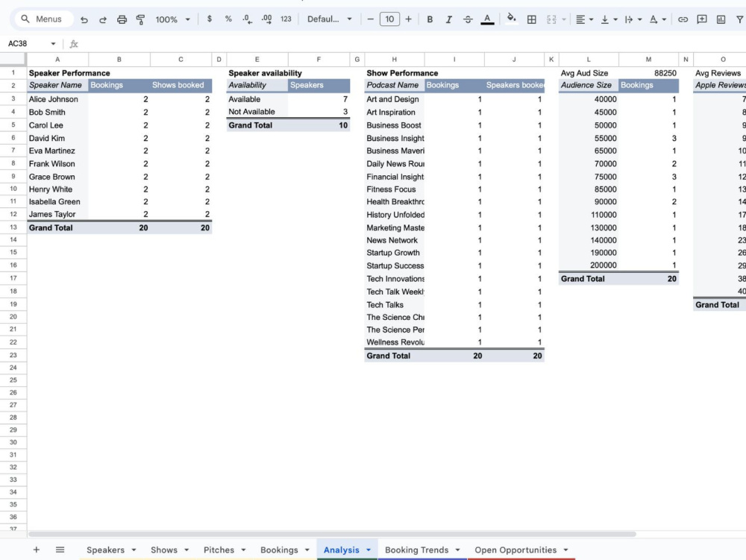The height and width of the screenshot is (560, 746).
Task: Add a new sheet plus button
Action: tap(36, 550)
